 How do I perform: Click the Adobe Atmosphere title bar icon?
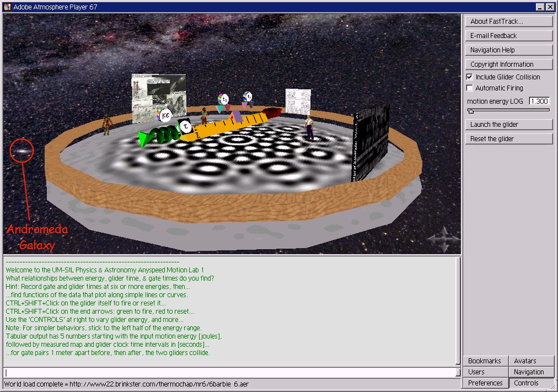7,7
